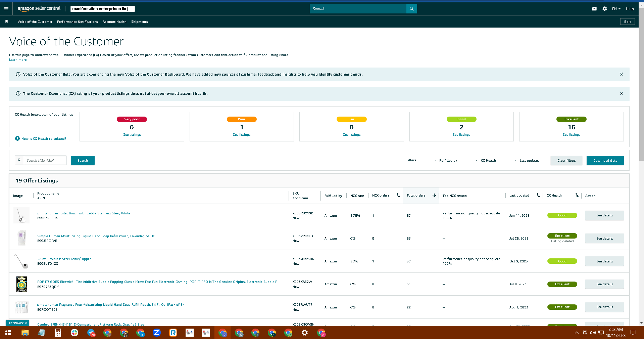The image size is (644, 339).
Task: Click the Help link in the header
Action: click(x=630, y=9)
